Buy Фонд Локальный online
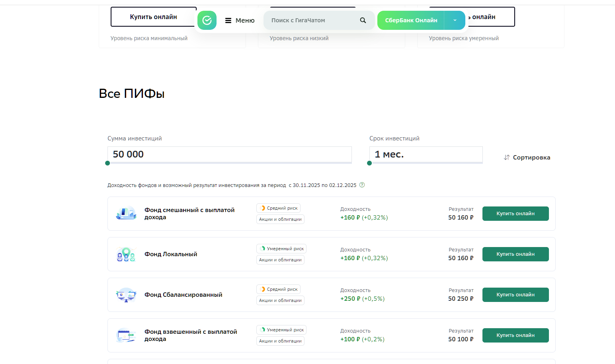This screenshot has height=364, width=615. [x=515, y=254]
